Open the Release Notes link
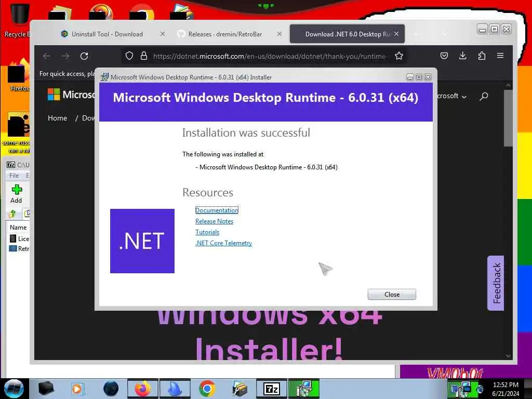 coord(214,221)
